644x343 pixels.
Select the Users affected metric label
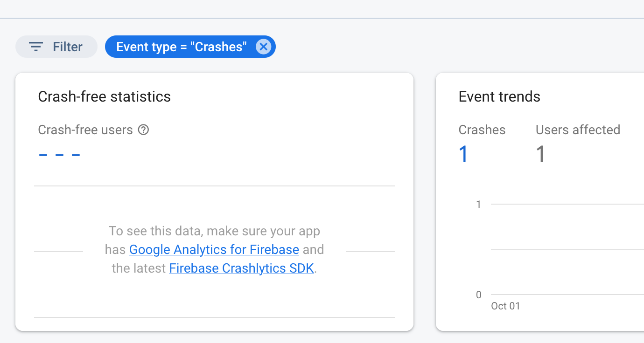(x=577, y=130)
